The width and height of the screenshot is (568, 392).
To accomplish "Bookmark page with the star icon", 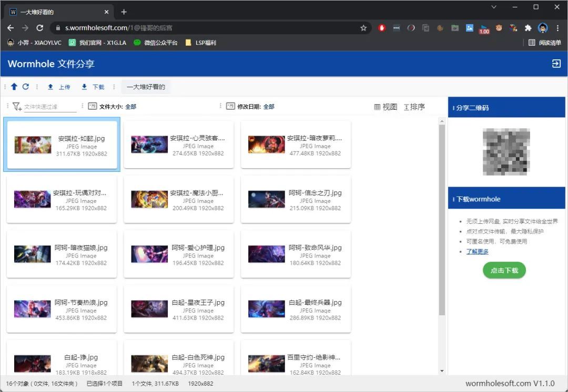I will pos(363,28).
